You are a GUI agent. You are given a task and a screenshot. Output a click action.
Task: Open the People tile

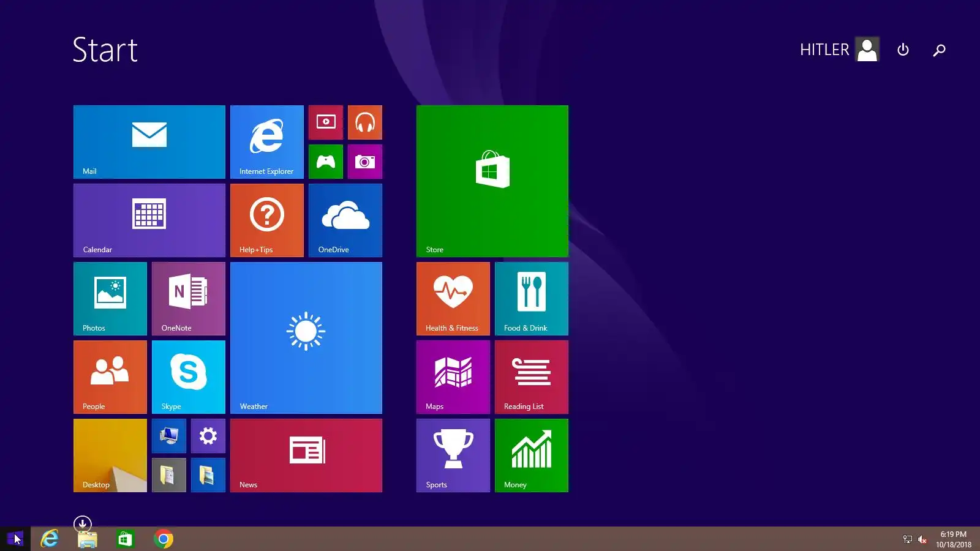pyautogui.click(x=110, y=377)
